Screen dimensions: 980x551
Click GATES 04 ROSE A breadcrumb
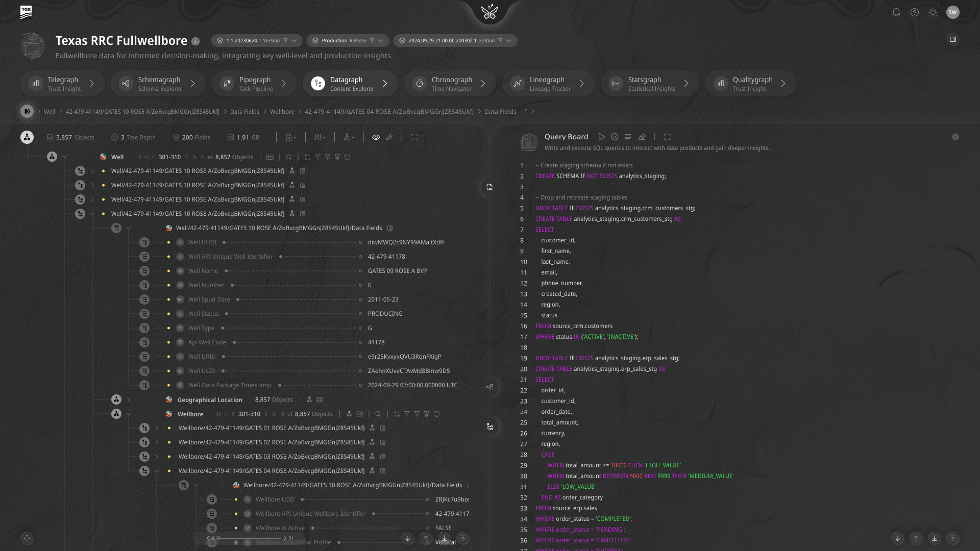[389, 112]
